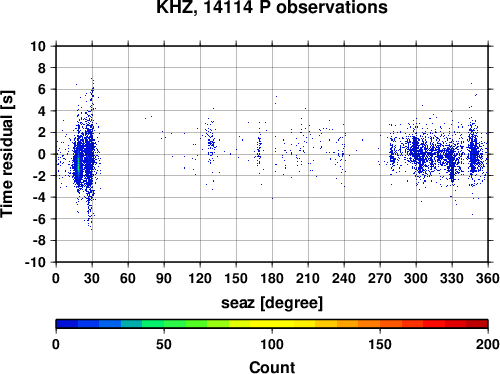Click the 'Time residual [s]' y-axis label

click(7, 154)
